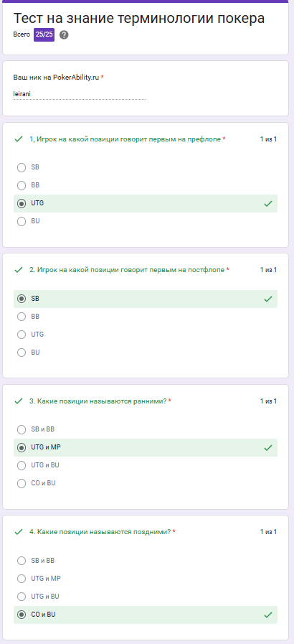Click green checkmark beside question 3 title

19,401
